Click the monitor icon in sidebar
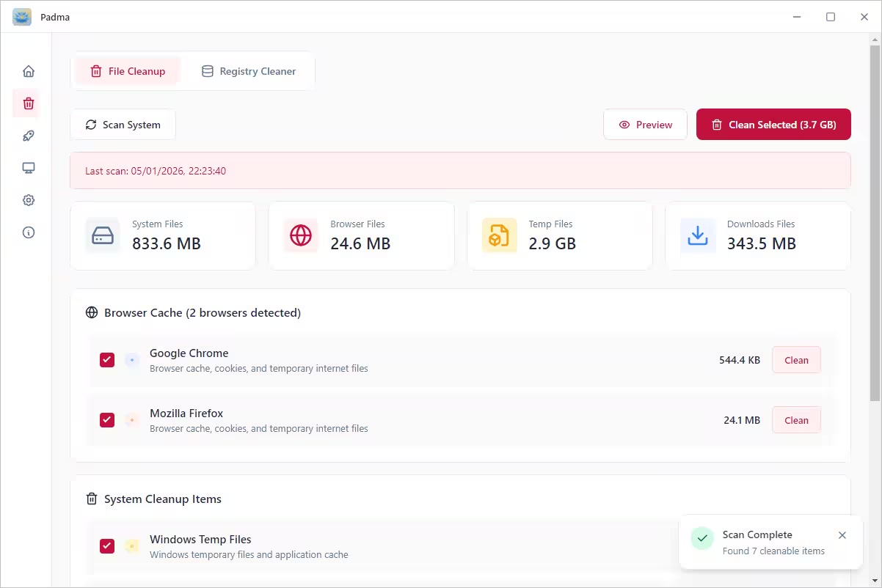Screen dimensions: 882x588 pos(29,168)
